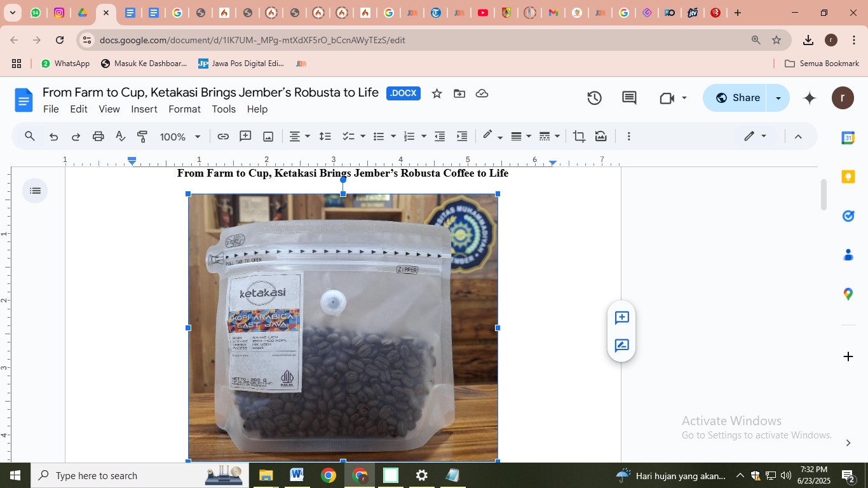
Task: Open the Edit menu
Action: [79, 109]
